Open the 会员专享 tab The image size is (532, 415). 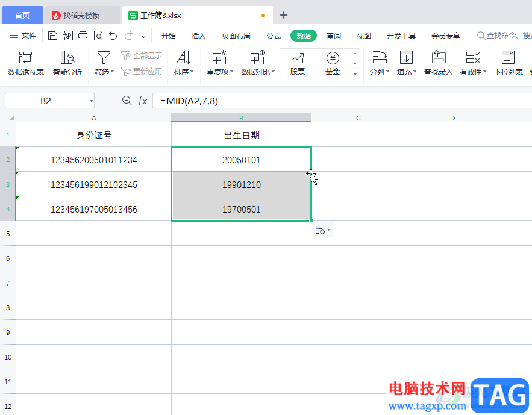point(446,36)
